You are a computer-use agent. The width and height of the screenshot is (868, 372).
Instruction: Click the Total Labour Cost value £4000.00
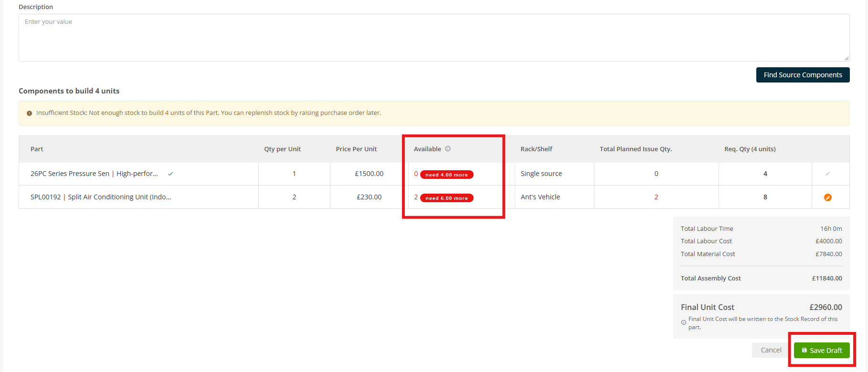coord(829,241)
